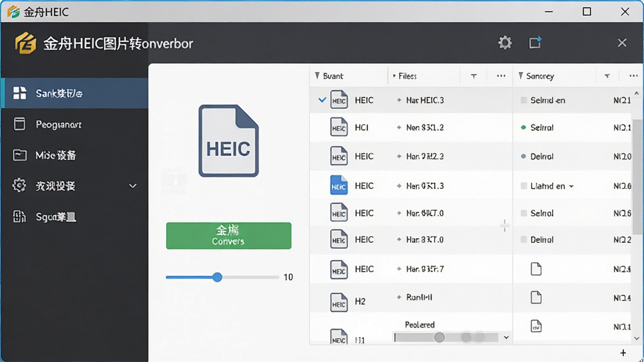Expand the sidebar settings chevron
The image size is (644, 362).
pyautogui.click(x=133, y=186)
